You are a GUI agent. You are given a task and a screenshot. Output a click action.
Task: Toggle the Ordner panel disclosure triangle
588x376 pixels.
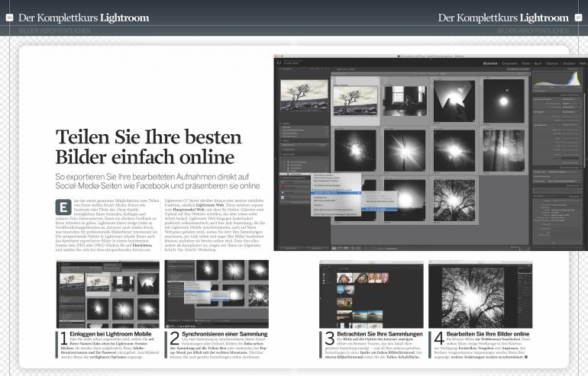pos(280,140)
